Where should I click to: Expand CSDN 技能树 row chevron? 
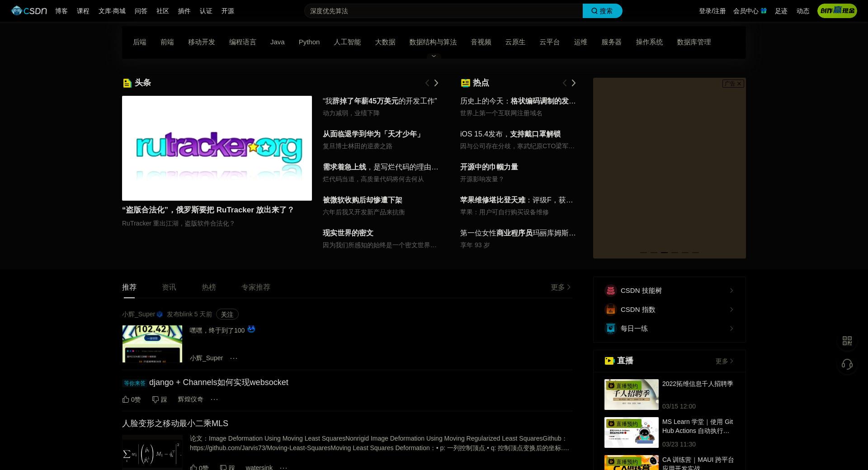731,291
